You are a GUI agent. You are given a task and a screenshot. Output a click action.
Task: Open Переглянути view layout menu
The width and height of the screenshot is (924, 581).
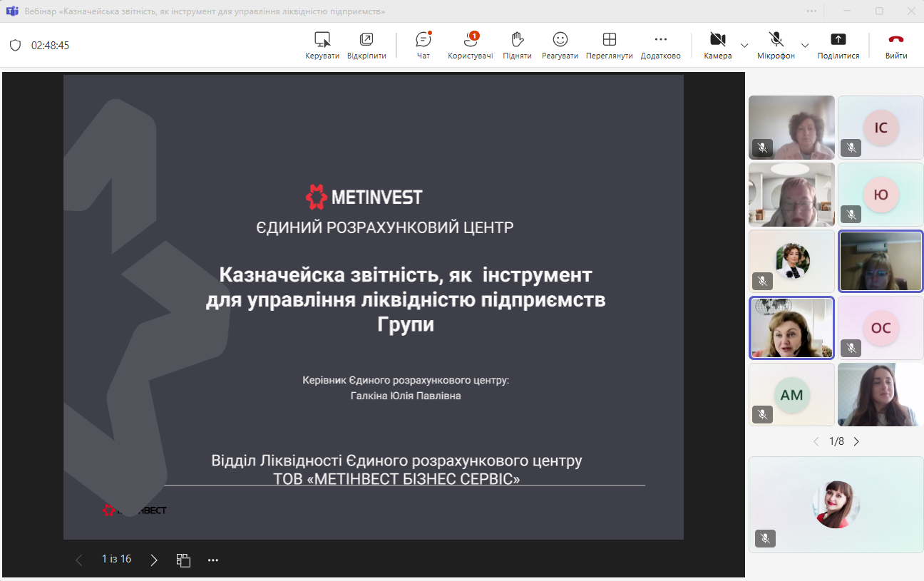pyautogui.click(x=609, y=45)
